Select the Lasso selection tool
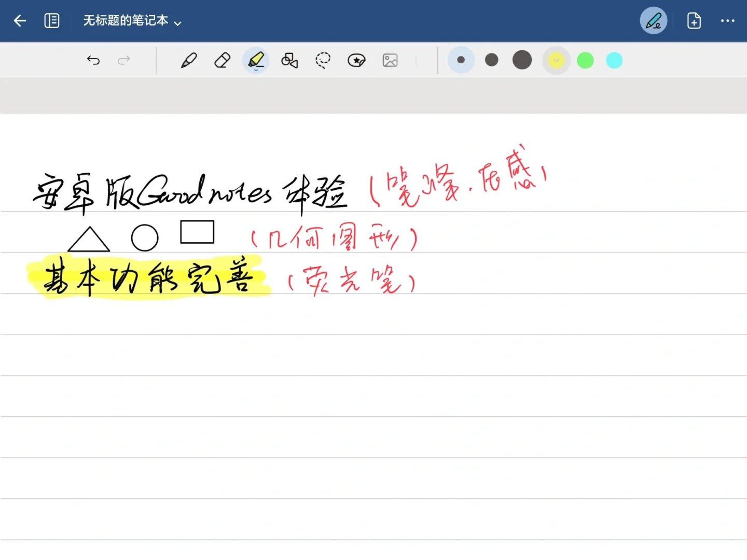Viewport: 747px width, 560px height. 323,60
